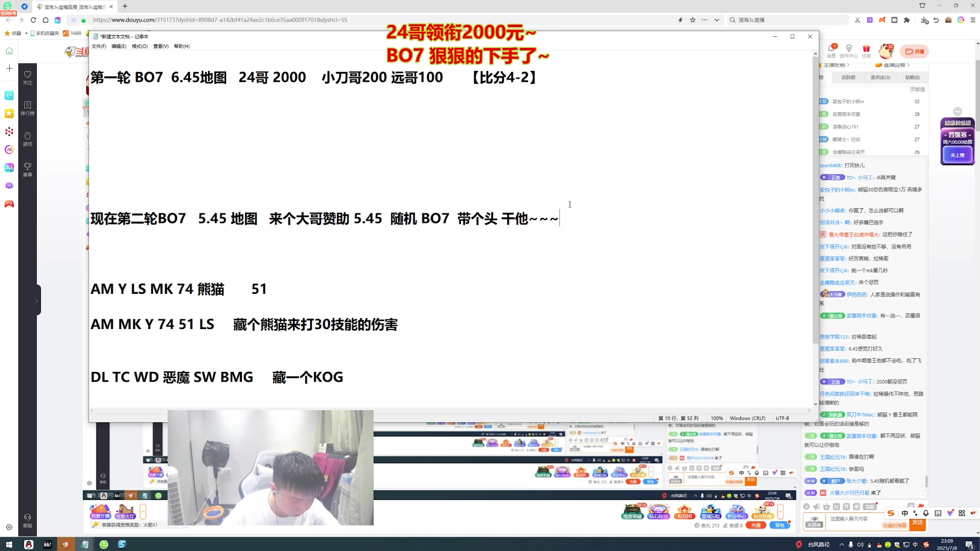Open the Windows notification center
980x551 pixels.
969,544
